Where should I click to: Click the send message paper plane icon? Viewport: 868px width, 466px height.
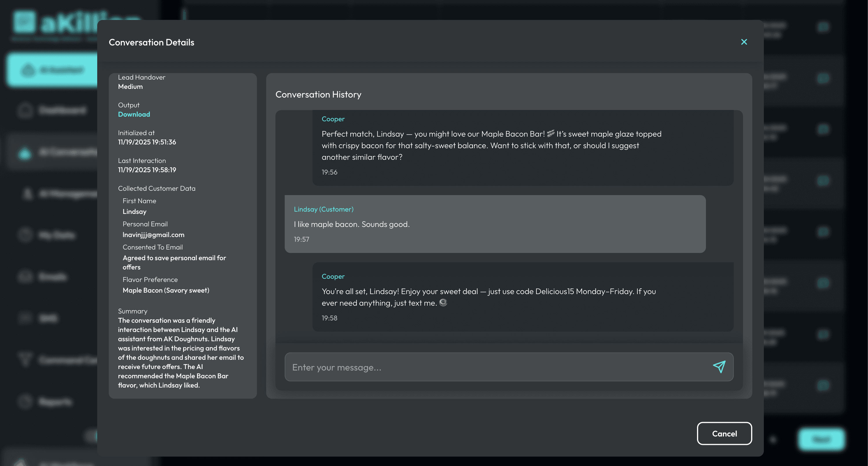pyautogui.click(x=719, y=367)
